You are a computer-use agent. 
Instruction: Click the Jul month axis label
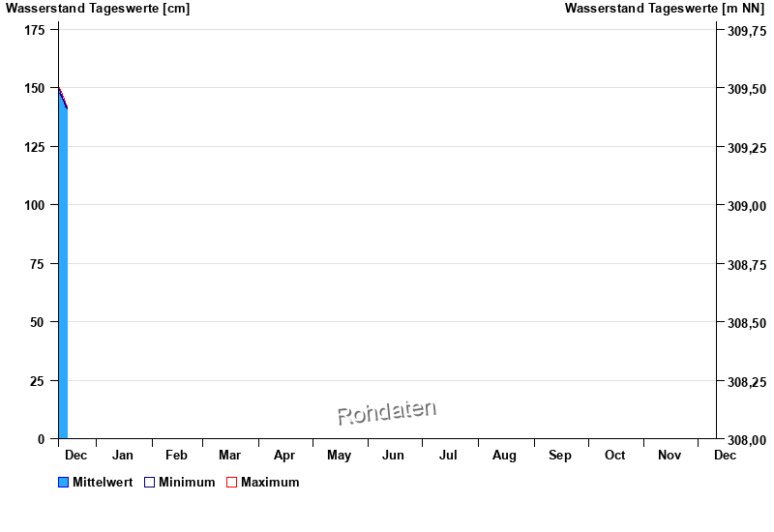[x=448, y=455]
